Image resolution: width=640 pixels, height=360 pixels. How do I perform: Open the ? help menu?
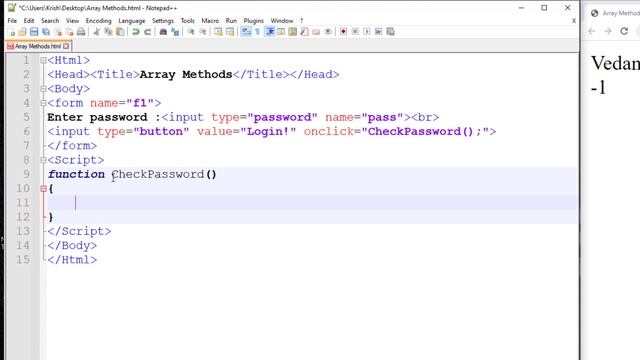pos(302,20)
